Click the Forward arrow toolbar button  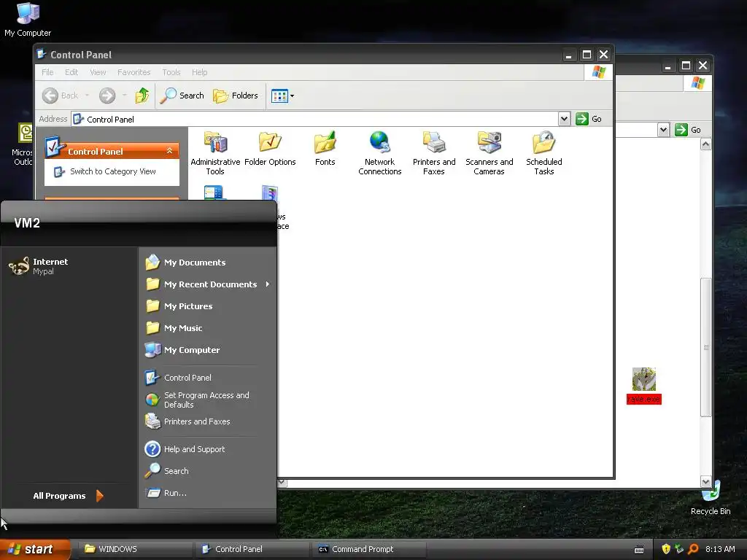click(x=107, y=96)
